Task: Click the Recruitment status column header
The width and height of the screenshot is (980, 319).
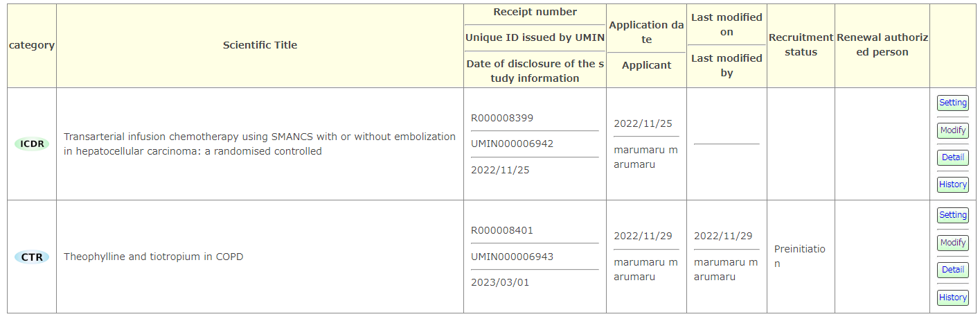Action: 801,45
